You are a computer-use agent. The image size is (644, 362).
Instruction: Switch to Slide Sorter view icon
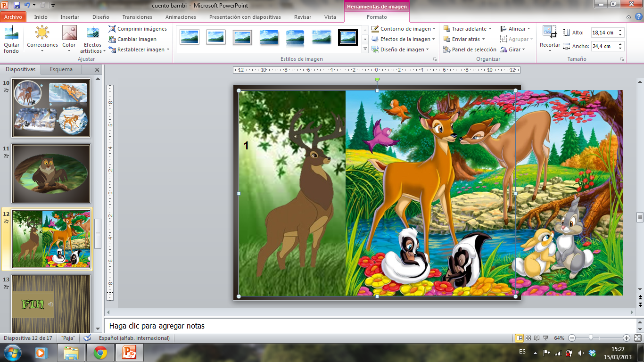(529, 338)
